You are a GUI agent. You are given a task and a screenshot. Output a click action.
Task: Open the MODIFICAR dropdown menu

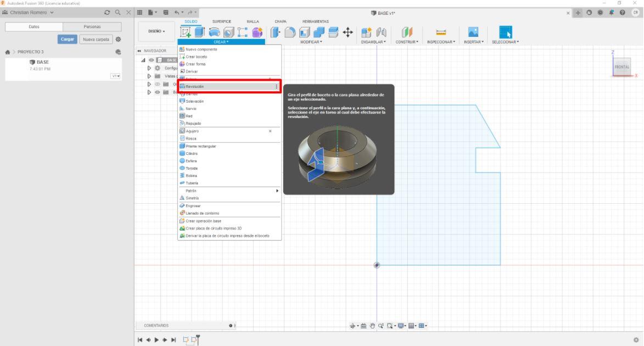311,42
